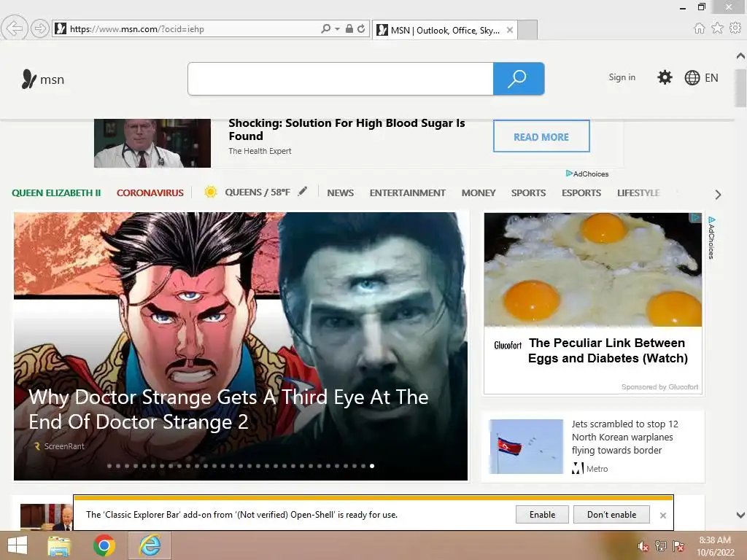The height and width of the screenshot is (560, 747).
Task: Open the EN language globe selector
Action: point(701,77)
